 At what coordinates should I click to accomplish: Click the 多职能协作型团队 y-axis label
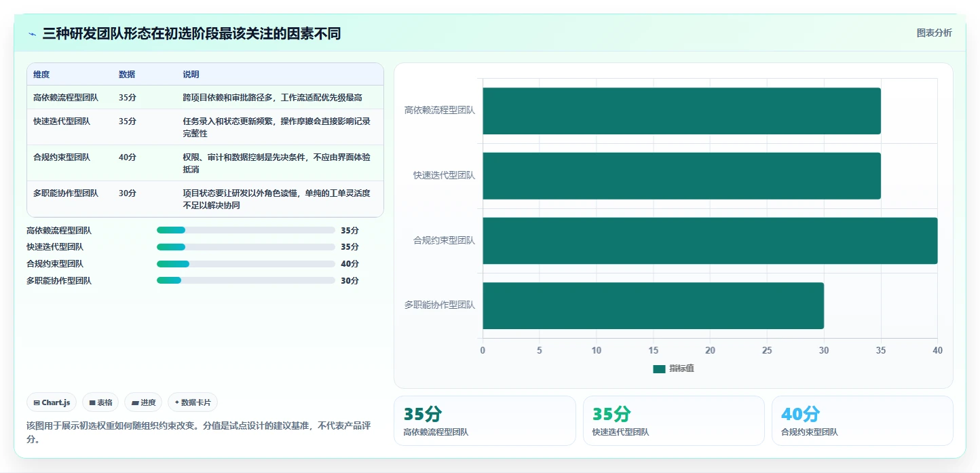click(440, 305)
